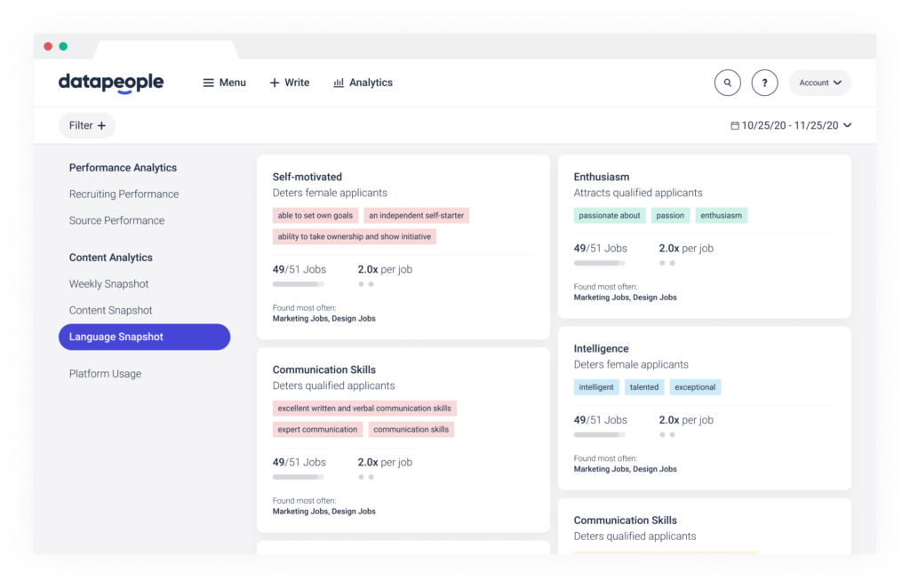Open Recruiting Performance in sidebar
This screenshot has width=910, height=588.
click(124, 195)
